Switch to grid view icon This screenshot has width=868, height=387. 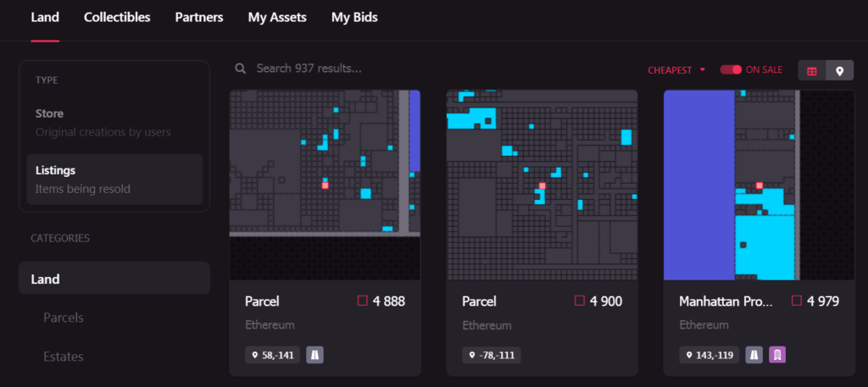pos(812,71)
